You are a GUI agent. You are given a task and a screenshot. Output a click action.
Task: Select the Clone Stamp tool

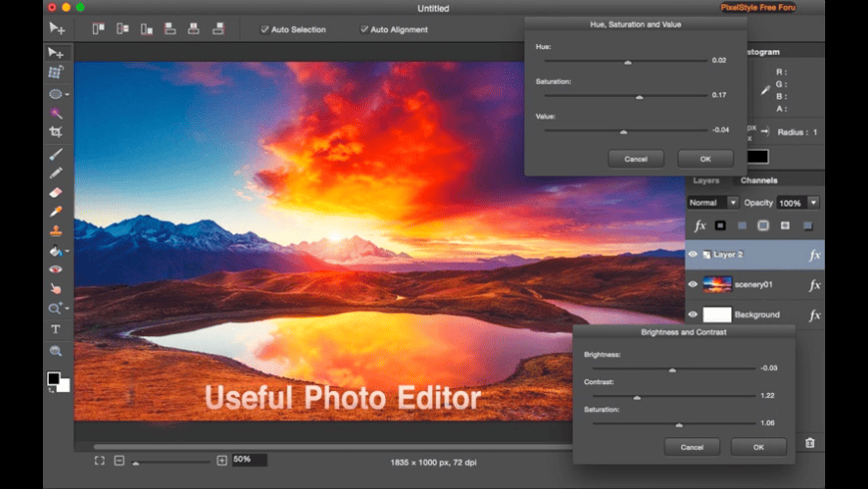point(55,231)
